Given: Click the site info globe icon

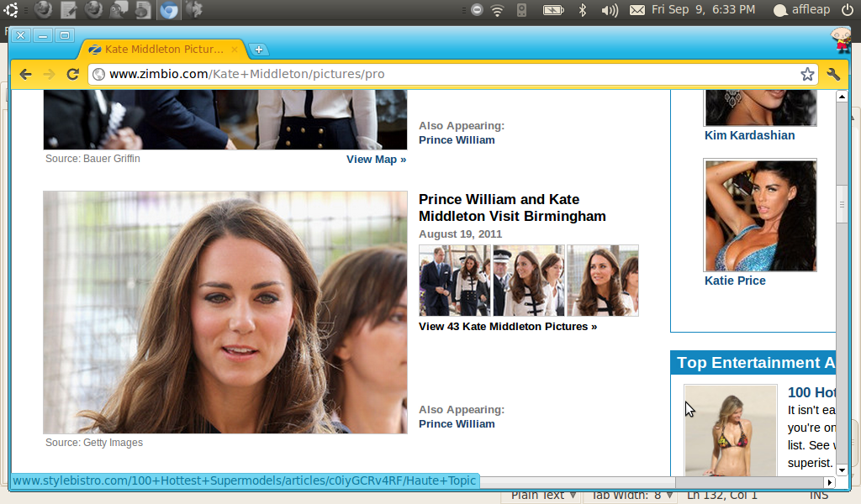Looking at the screenshot, I should [x=99, y=74].
